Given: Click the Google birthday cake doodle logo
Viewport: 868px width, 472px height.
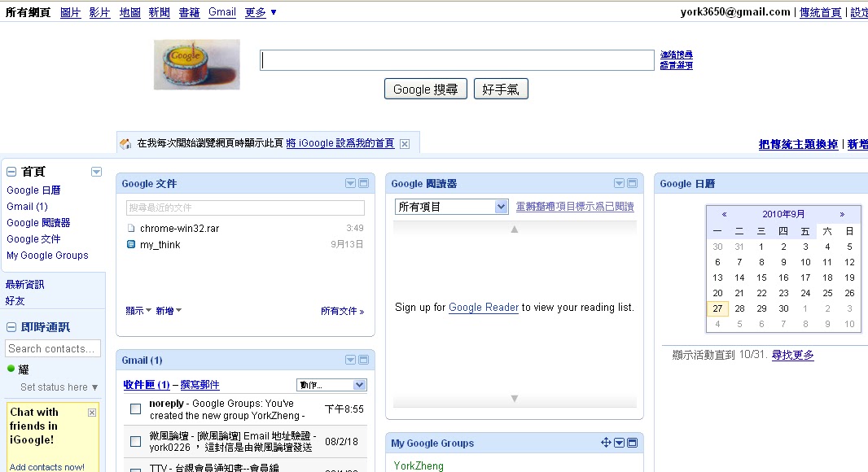Looking at the screenshot, I should point(196,64).
